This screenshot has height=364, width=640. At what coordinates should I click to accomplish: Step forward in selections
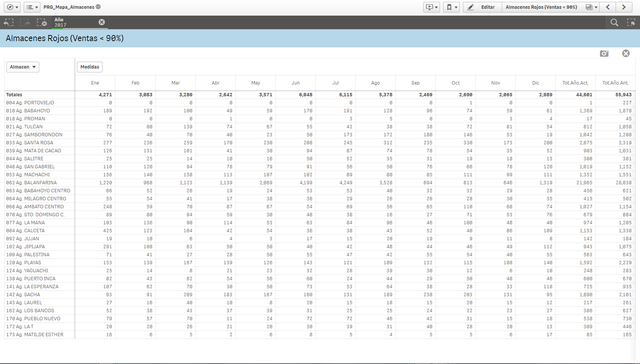click(25, 22)
